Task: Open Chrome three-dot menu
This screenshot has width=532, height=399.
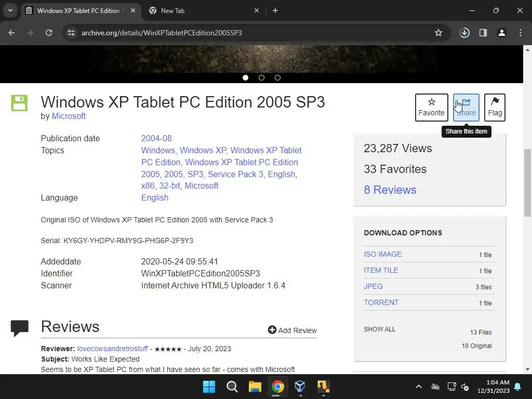Action: (521, 33)
